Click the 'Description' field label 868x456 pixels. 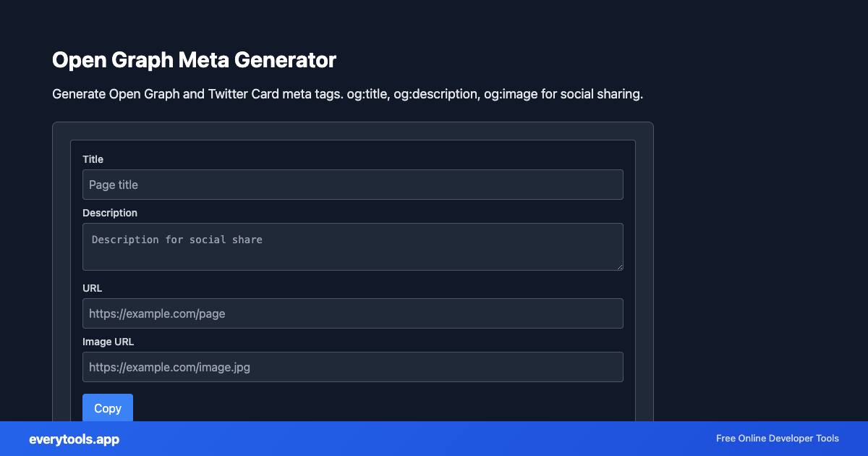coord(110,213)
